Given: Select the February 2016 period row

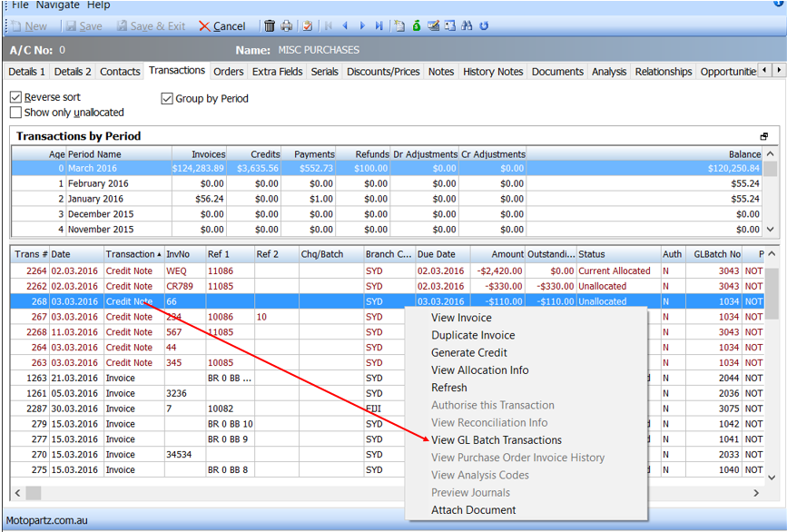Looking at the screenshot, I should (x=387, y=183).
